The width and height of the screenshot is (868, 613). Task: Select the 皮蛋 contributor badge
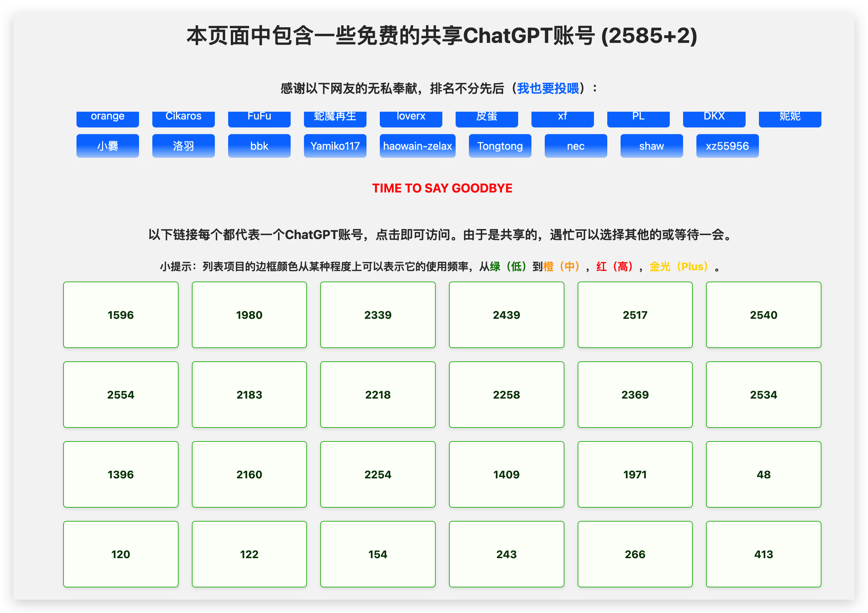(x=487, y=119)
